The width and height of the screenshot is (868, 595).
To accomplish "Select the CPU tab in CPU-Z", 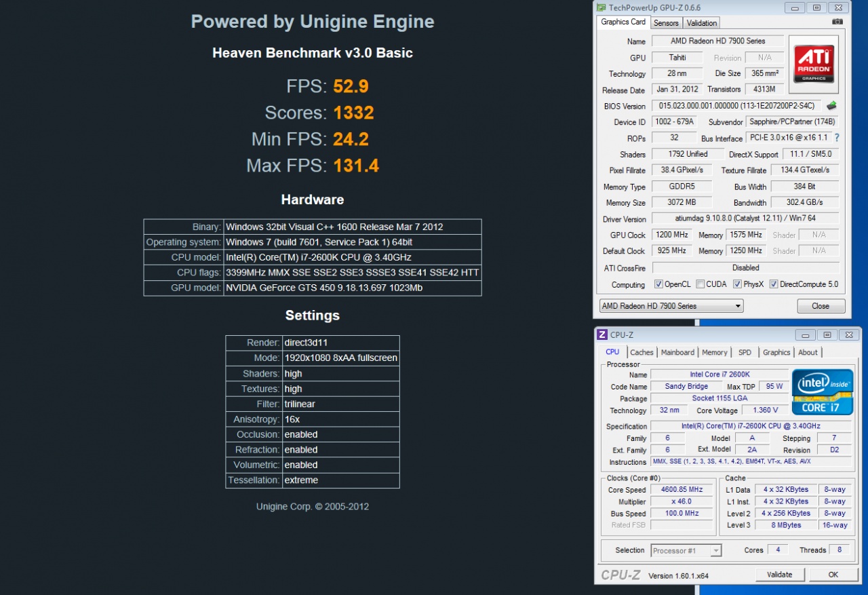I will point(612,351).
